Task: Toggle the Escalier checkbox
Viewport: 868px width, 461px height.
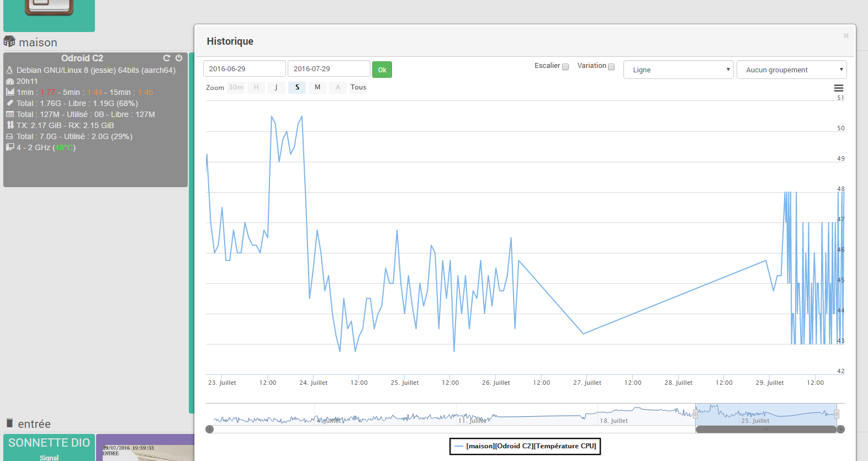Action: 565,67
